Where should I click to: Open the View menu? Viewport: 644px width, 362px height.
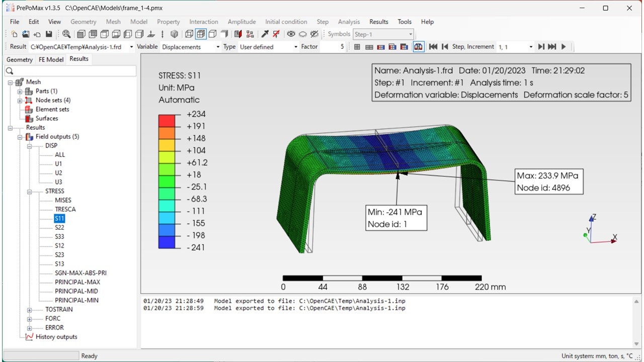coord(54,22)
